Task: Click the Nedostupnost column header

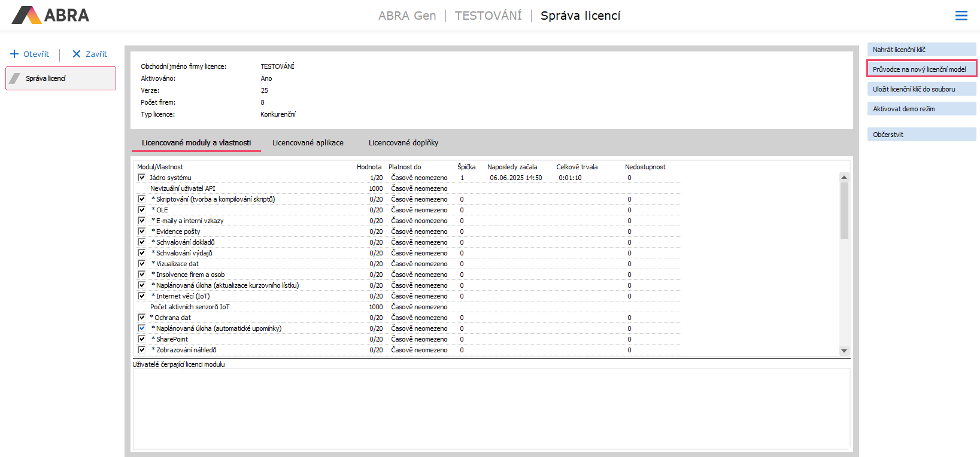Action: tap(645, 167)
